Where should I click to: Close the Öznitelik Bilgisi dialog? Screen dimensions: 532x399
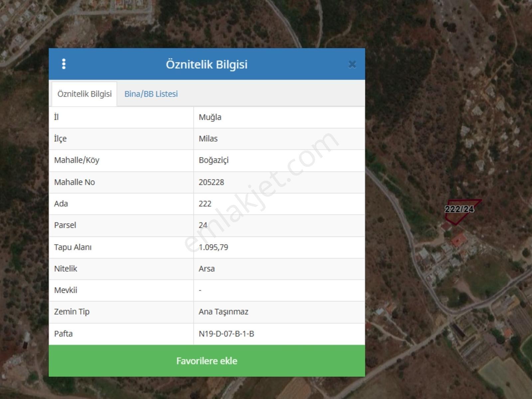point(352,64)
